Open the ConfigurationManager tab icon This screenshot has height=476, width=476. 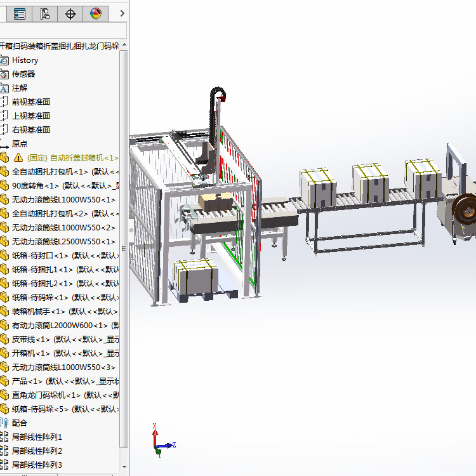[44, 14]
